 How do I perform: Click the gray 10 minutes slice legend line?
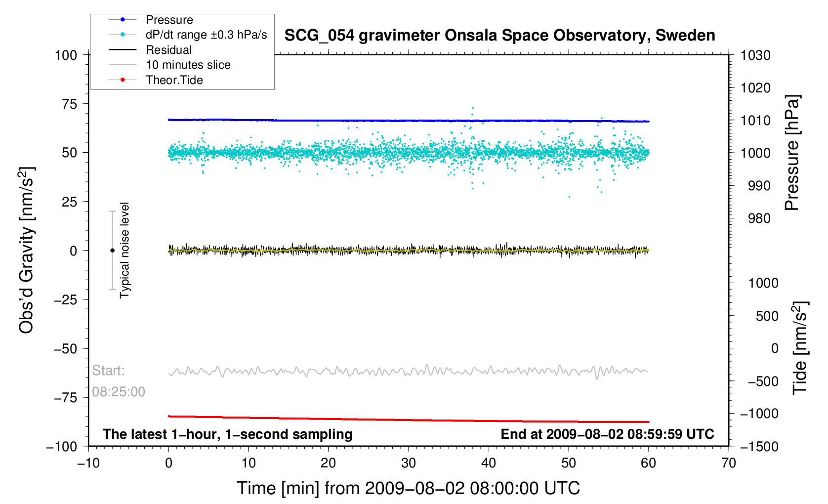123,65
